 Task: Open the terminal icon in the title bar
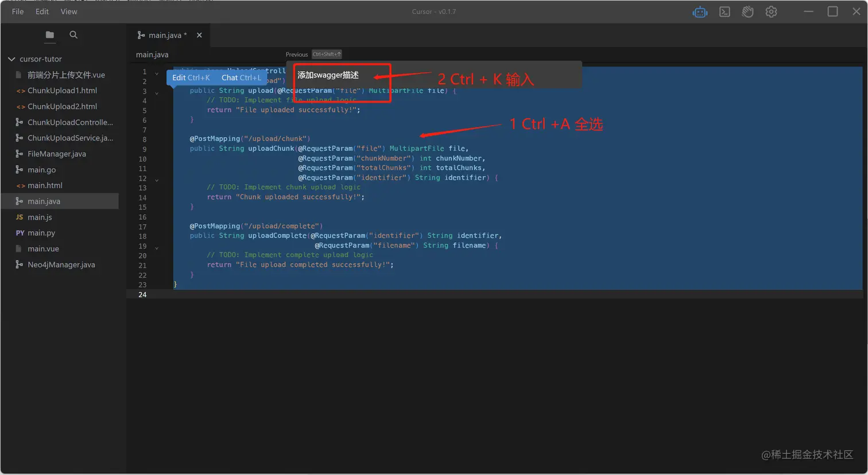point(724,11)
